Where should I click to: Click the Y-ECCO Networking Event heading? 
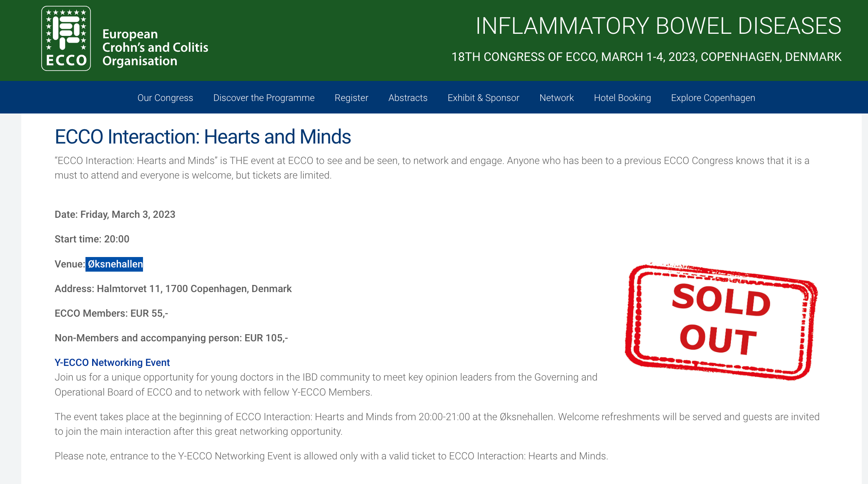click(x=112, y=363)
